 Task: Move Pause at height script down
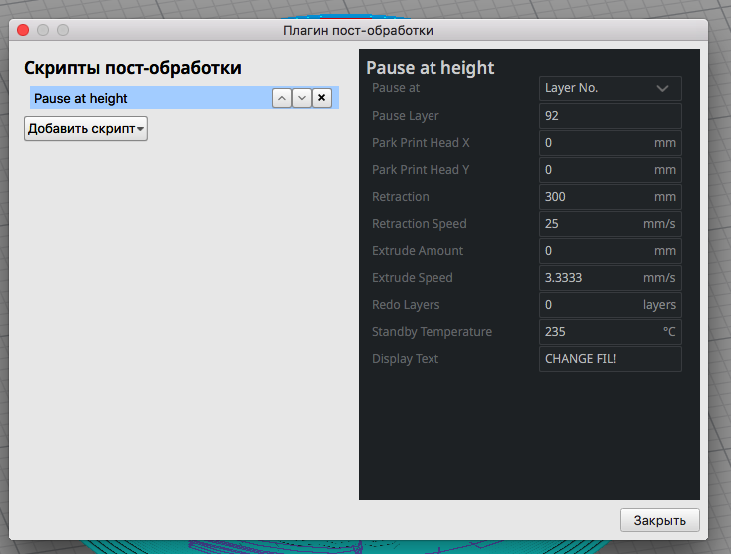pyautogui.click(x=302, y=98)
